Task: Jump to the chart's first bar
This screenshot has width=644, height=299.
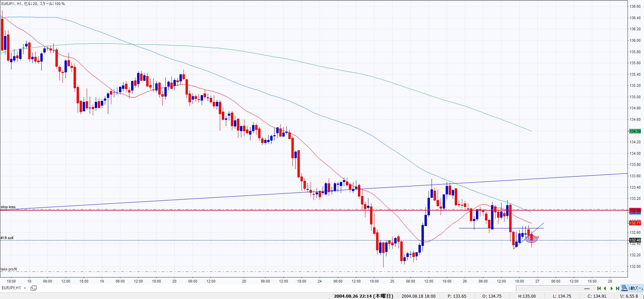Action: click(x=599, y=288)
